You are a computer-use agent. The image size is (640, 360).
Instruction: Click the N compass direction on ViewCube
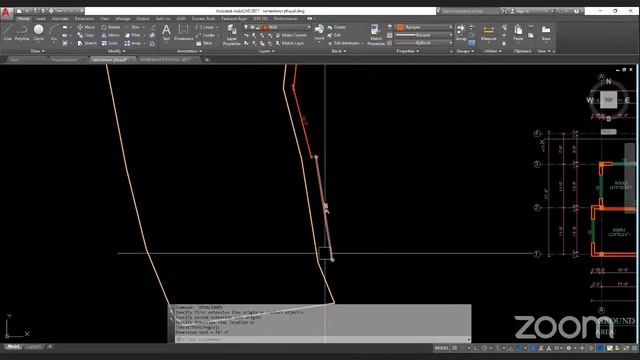click(609, 82)
